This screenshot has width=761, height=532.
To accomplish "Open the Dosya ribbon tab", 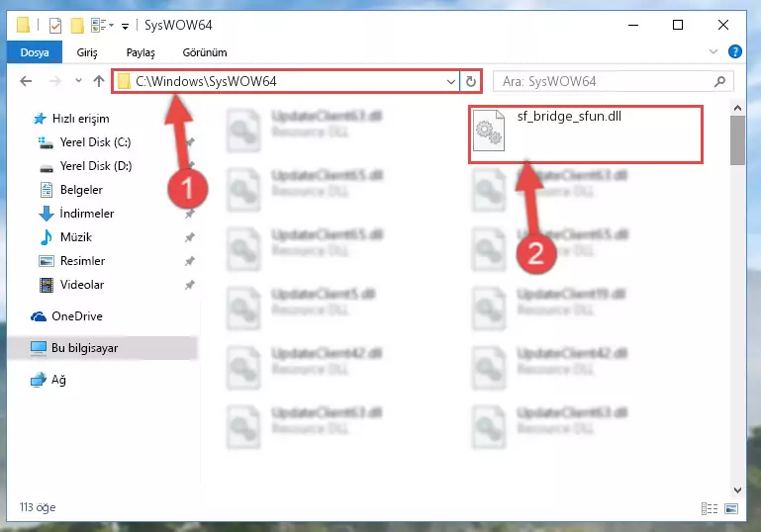I will pos(35,52).
